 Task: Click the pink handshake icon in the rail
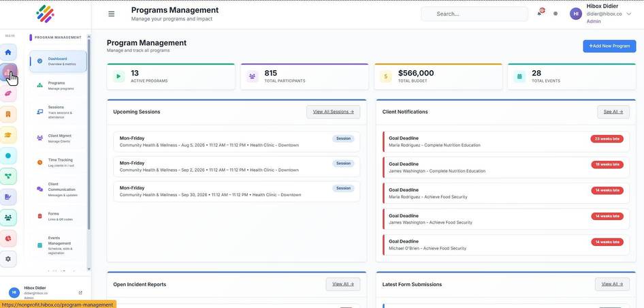pos(8,94)
